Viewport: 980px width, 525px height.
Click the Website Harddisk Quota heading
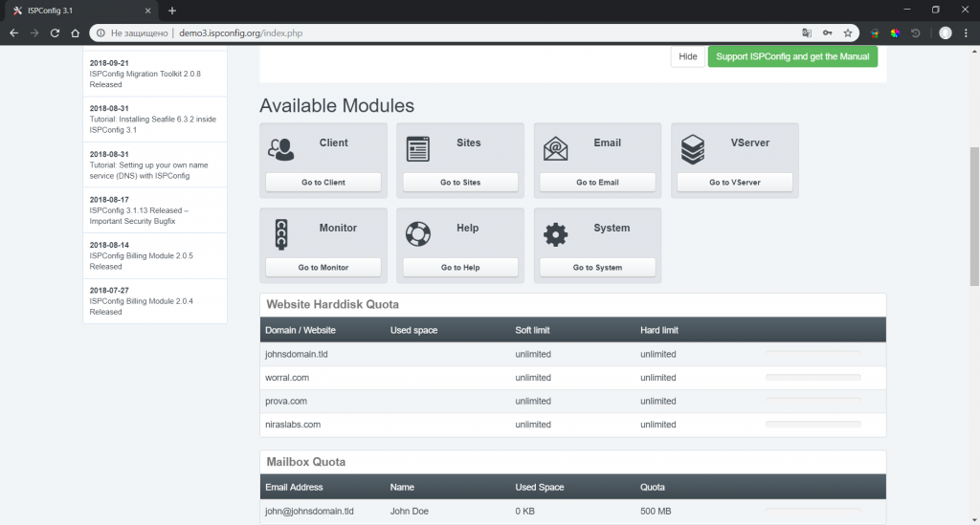[x=332, y=304]
